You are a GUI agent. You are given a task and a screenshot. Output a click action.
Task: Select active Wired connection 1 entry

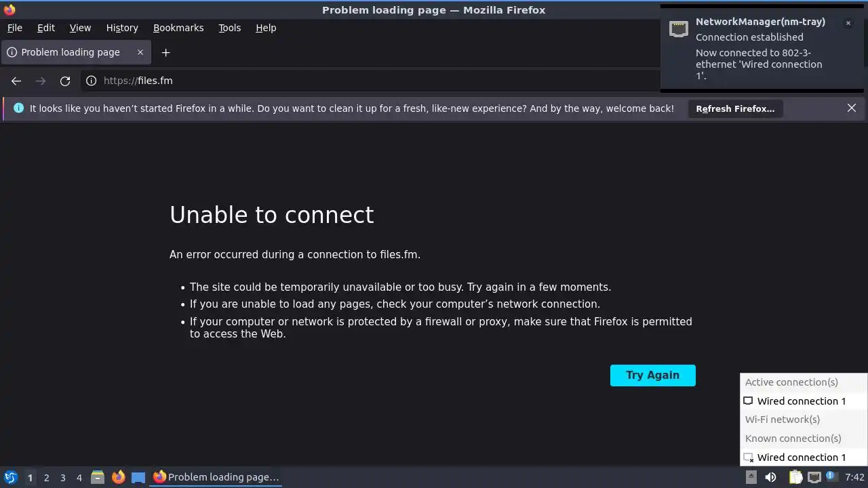[803, 401]
